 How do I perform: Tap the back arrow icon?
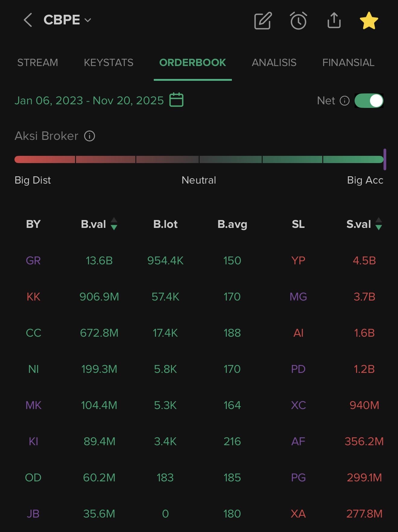[28, 20]
